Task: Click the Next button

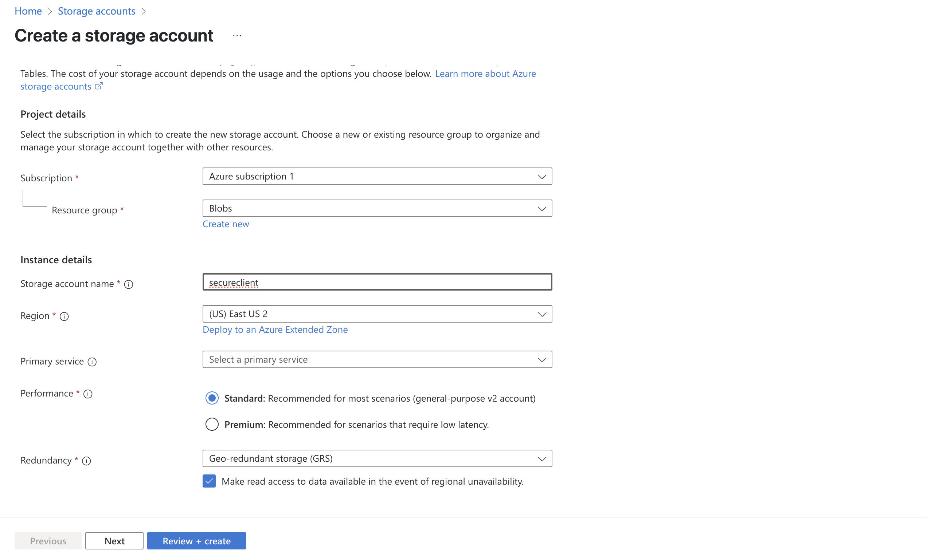Action: (114, 540)
